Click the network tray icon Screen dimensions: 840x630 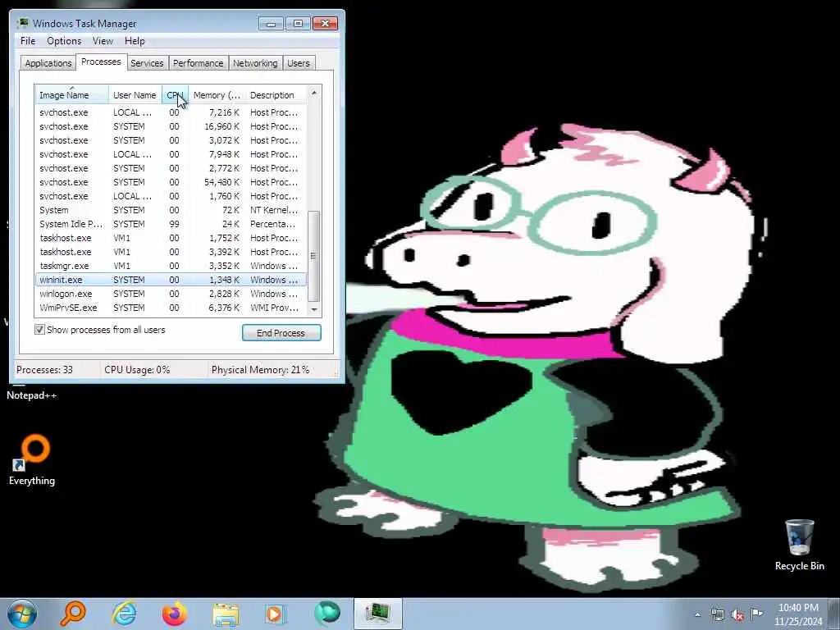pyautogui.click(x=717, y=615)
